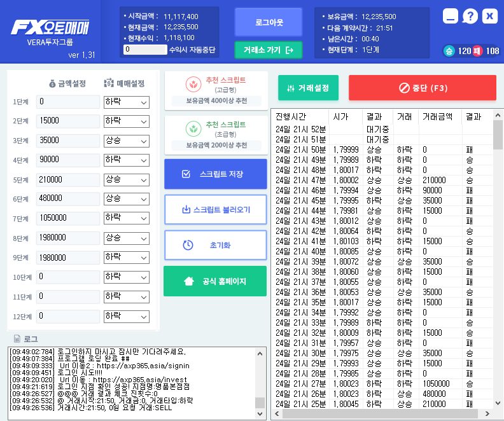Screen dimensions: 504x421
Task: Click the 다음 계약시간 value 21:51
Action: tap(384, 28)
